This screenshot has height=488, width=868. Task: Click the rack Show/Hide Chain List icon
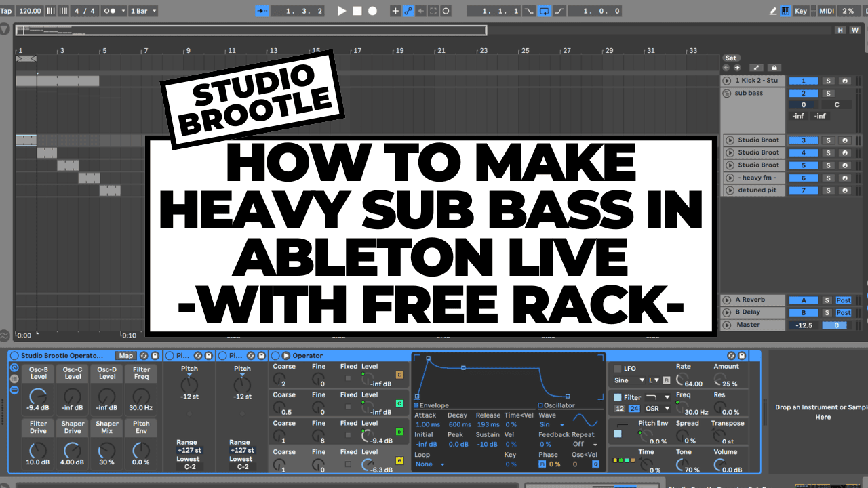[x=14, y=380]
